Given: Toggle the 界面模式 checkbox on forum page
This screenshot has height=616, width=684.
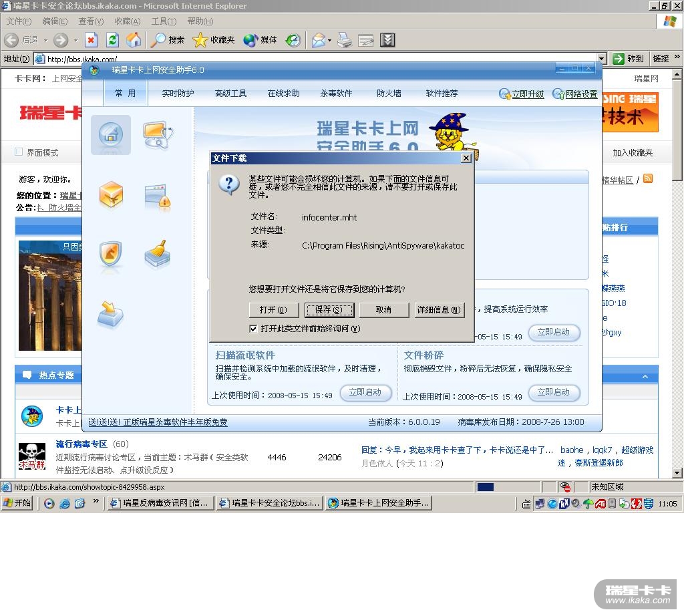Looking at the screenshot, I should [19, 152].
